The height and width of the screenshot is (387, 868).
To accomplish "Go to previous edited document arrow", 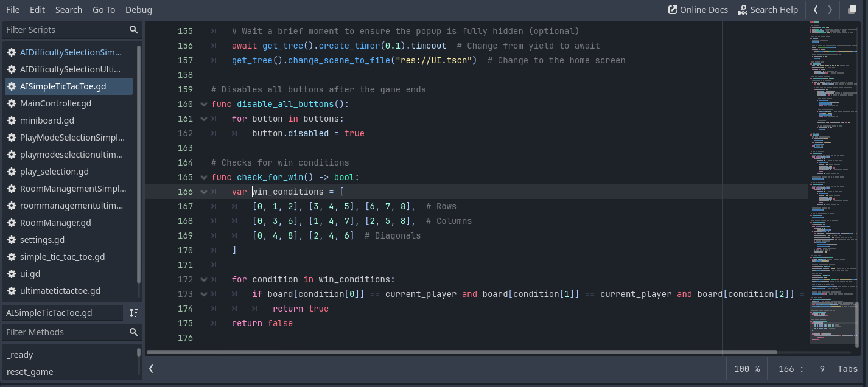I will point(816,10).
